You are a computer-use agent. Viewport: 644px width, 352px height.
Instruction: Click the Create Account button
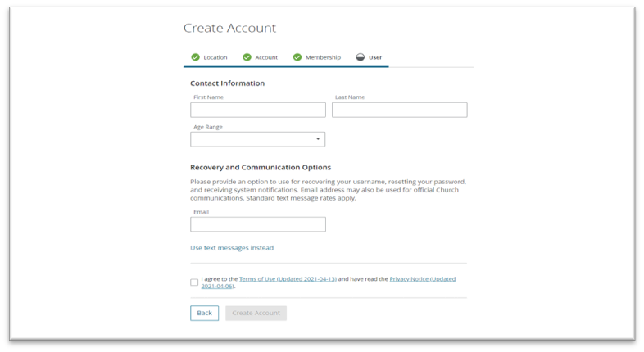pos(256,313)
